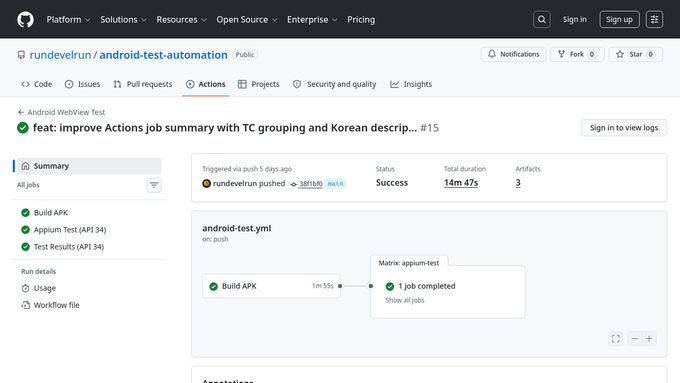Screen dimensions: 680x383
Task: Click the Build APK node in graph
Action: coord(271,286)
